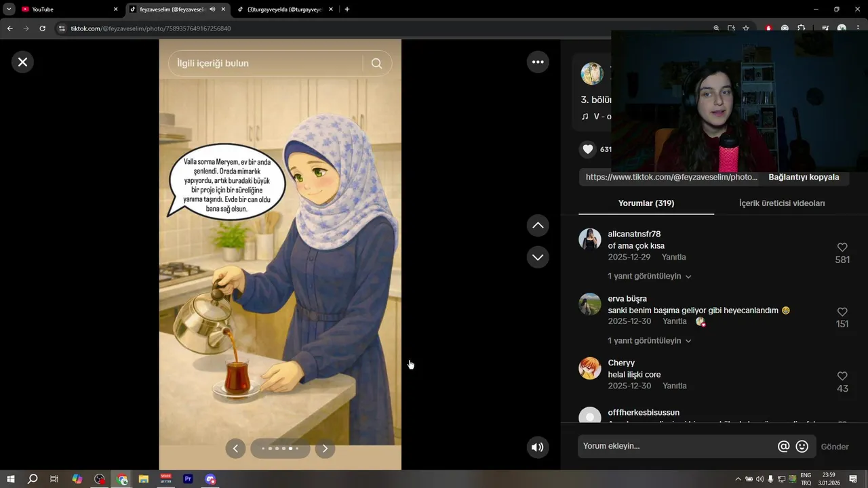Screen dimensions: 868x488
Task: Close the YouTube browser tab
Action: pyautogui.click(x=115, y=9)
